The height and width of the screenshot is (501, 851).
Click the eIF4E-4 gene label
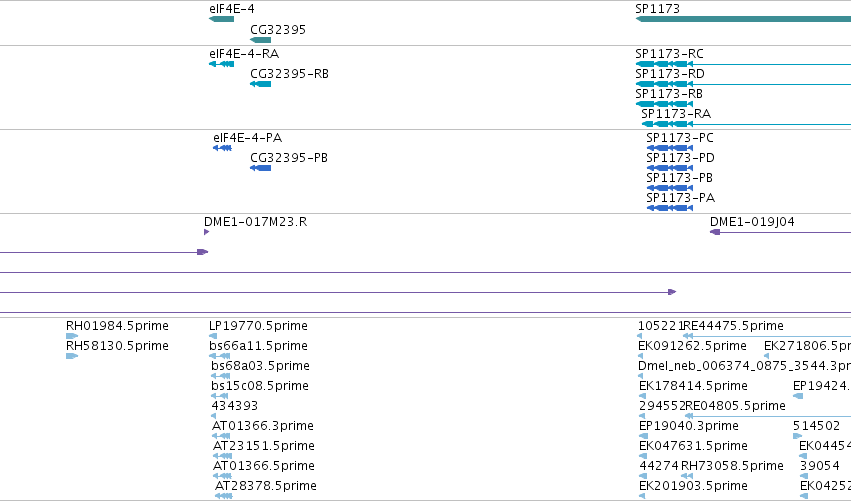click(232, 9)
